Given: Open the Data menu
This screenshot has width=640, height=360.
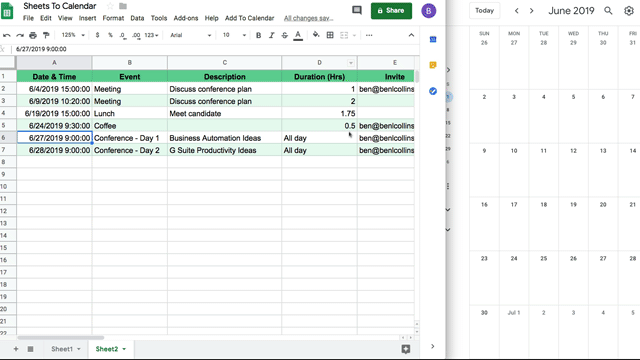Looking at the screenshot, I should pos(137,18).
